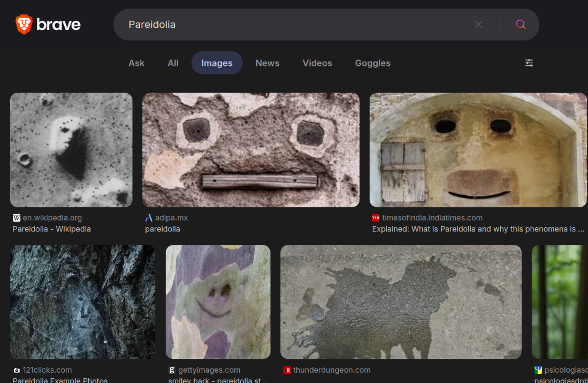
Task: Open the News tab
Action: tap(268, 63)
